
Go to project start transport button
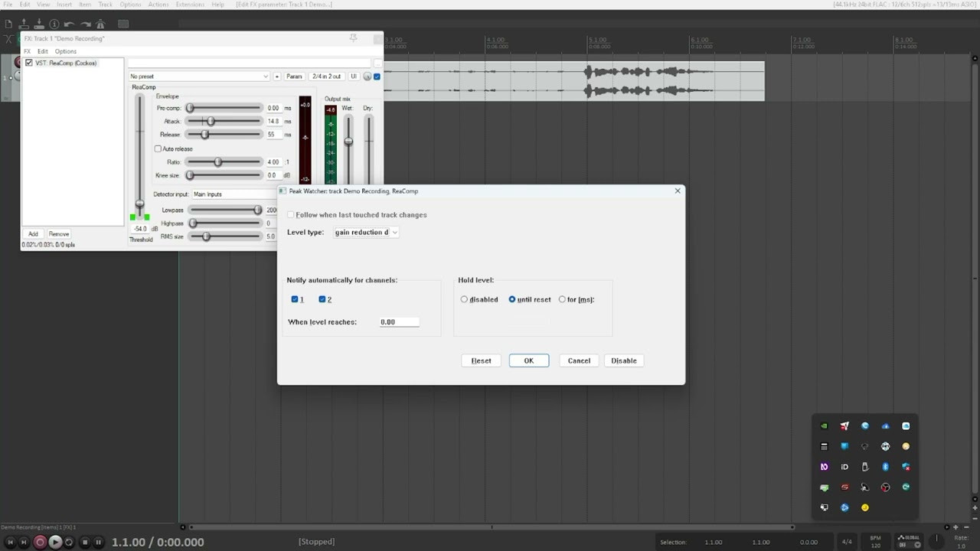(10, 542)
